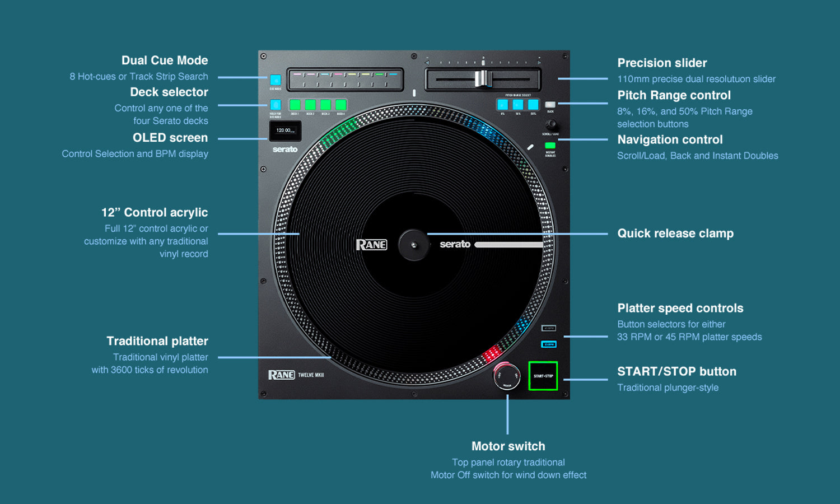
Task: Move the 110mm precision pitch slider
Action: (x=483, y=80)
